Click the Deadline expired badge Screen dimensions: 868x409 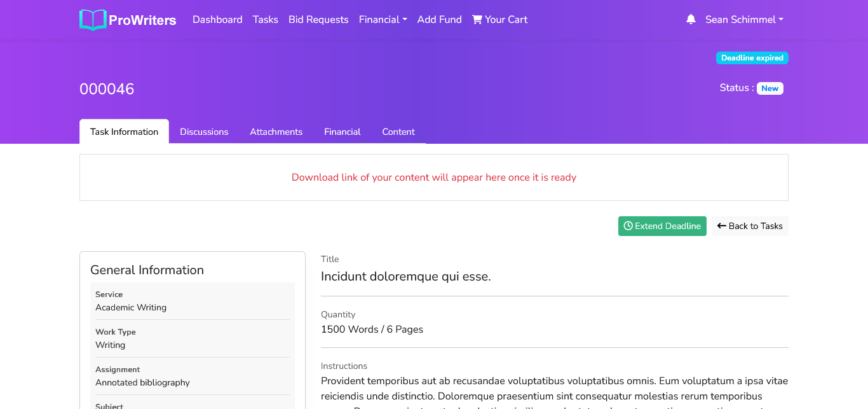tap(752, 58)
